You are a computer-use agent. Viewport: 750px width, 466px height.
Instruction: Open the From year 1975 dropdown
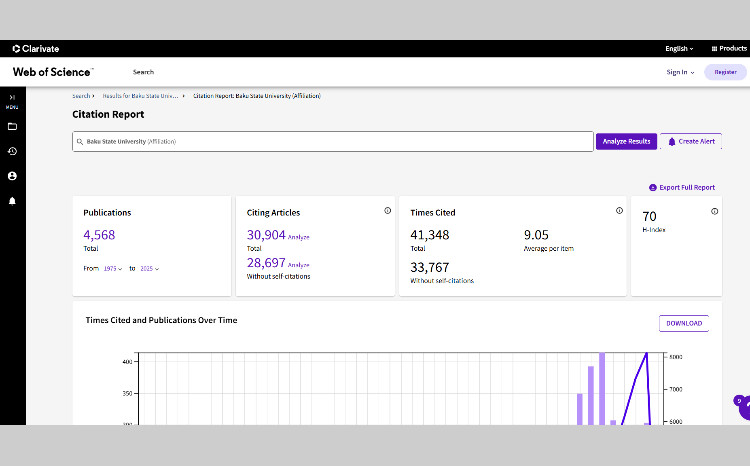113,269
